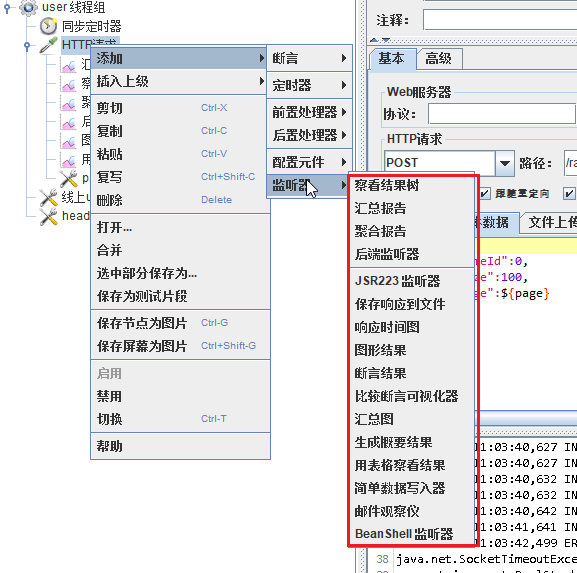Click the wrench icon beside head node

point(49,216)
